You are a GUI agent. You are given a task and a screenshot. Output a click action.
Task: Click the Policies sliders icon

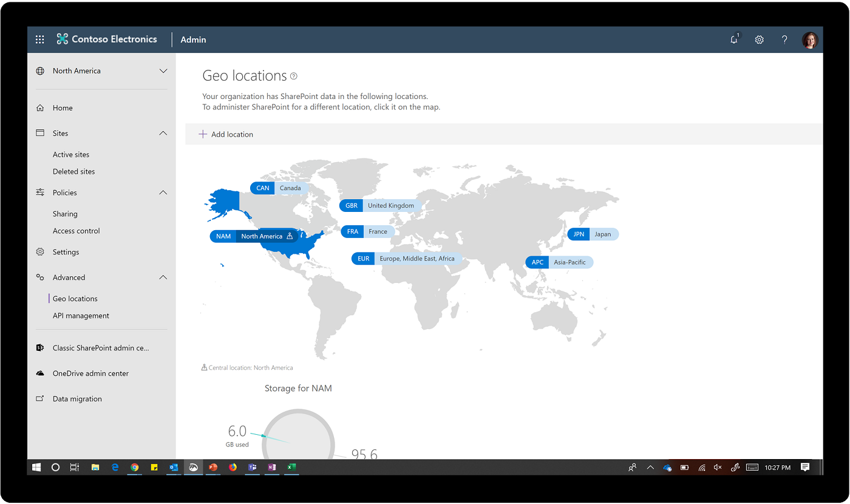pyautogui.click(x=39, y=192)
